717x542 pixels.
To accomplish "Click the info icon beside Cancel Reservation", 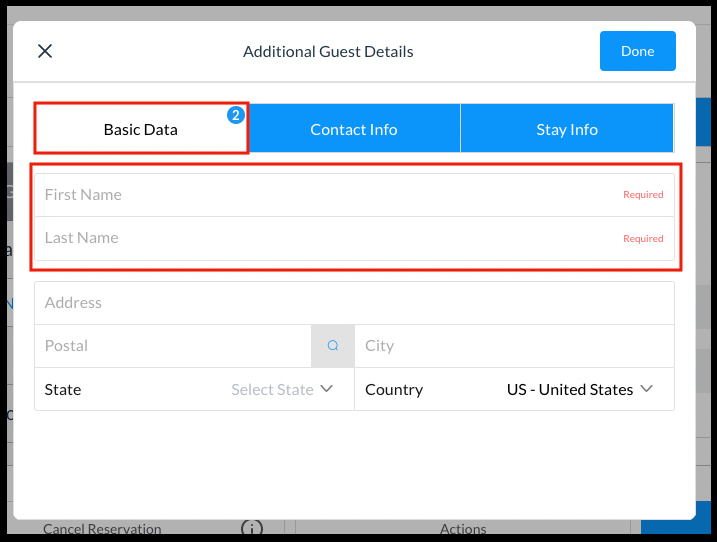I will pos(252,529).
